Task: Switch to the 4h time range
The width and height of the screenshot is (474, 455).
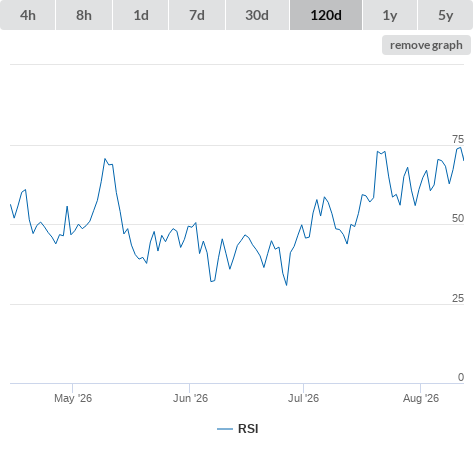Action: [x=27, y=15]
